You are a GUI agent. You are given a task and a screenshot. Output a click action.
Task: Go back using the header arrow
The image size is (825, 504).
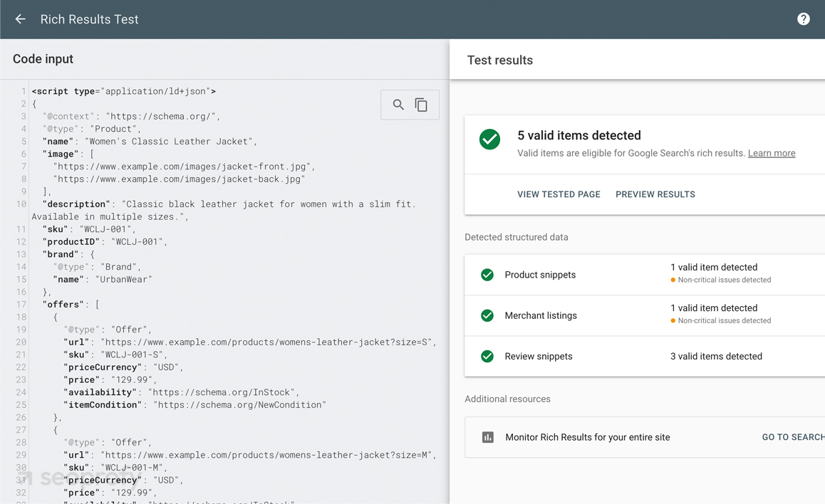pos(20,19)
